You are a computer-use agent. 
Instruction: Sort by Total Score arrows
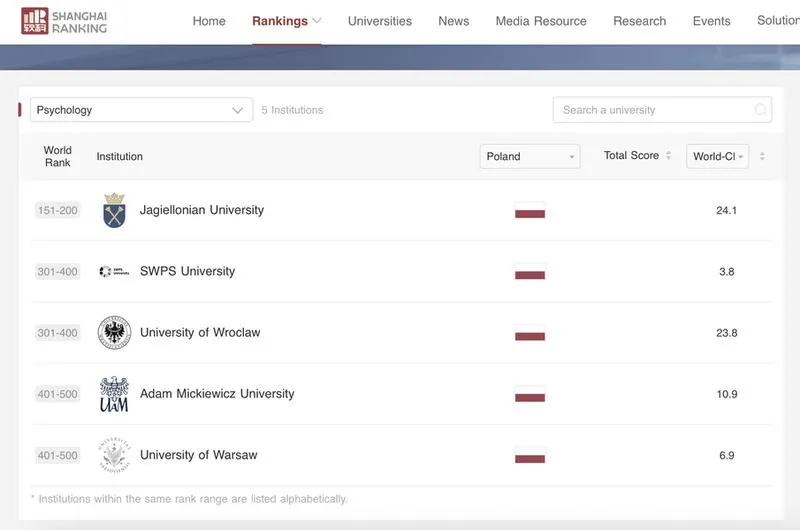668,156
